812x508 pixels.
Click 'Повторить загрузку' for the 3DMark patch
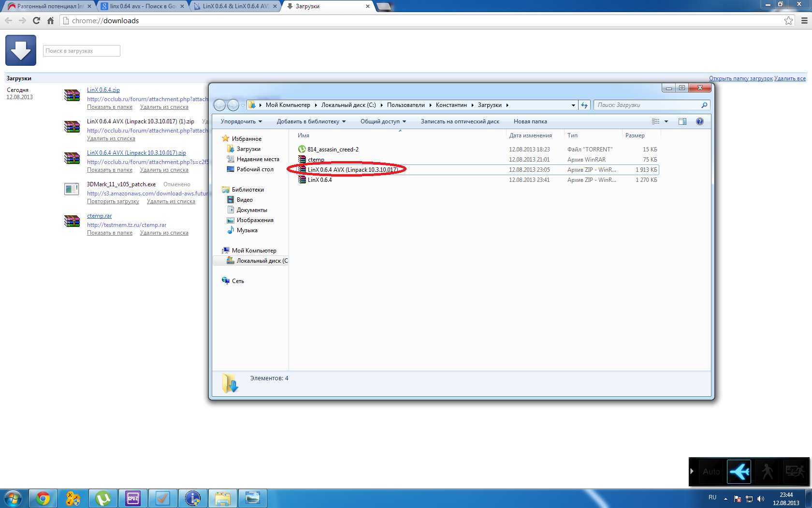point(113,201)
